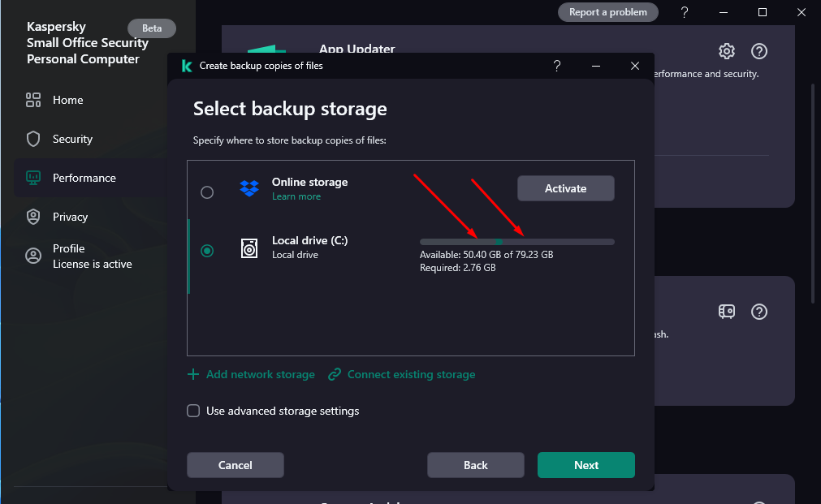Screen dimensions: 821x504
Task: Maximize the main Kaspersky window
Action: coord(763,12)
